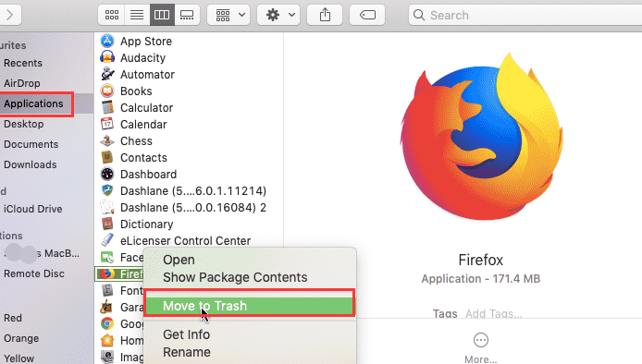
Task: Click the "Automator" name text
Action: [x=147, y=75]
